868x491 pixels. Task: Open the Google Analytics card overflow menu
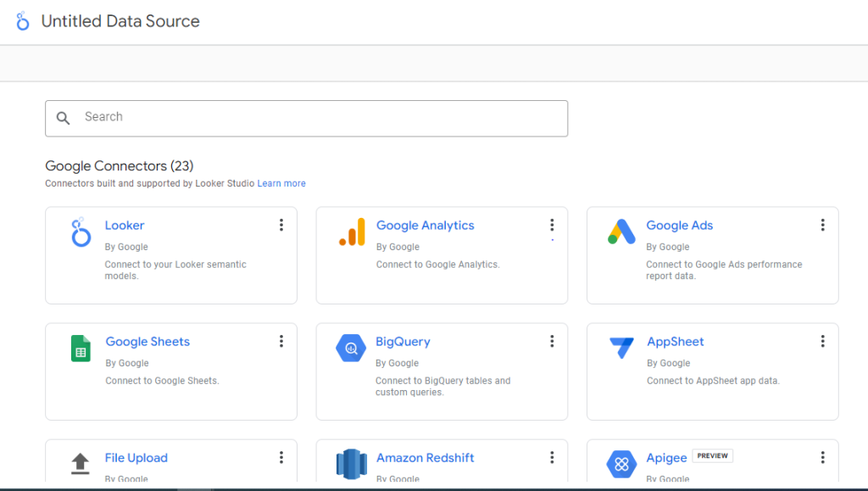[552, 225]
